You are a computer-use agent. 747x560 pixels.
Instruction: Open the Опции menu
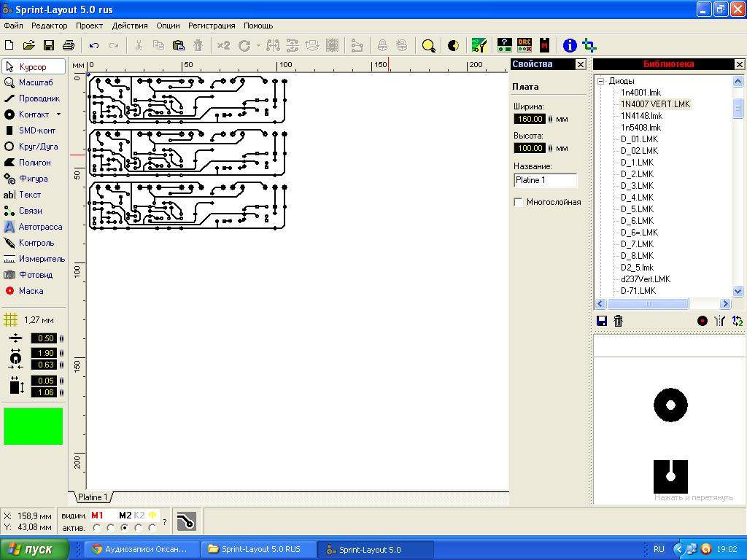tap(168, 26)
